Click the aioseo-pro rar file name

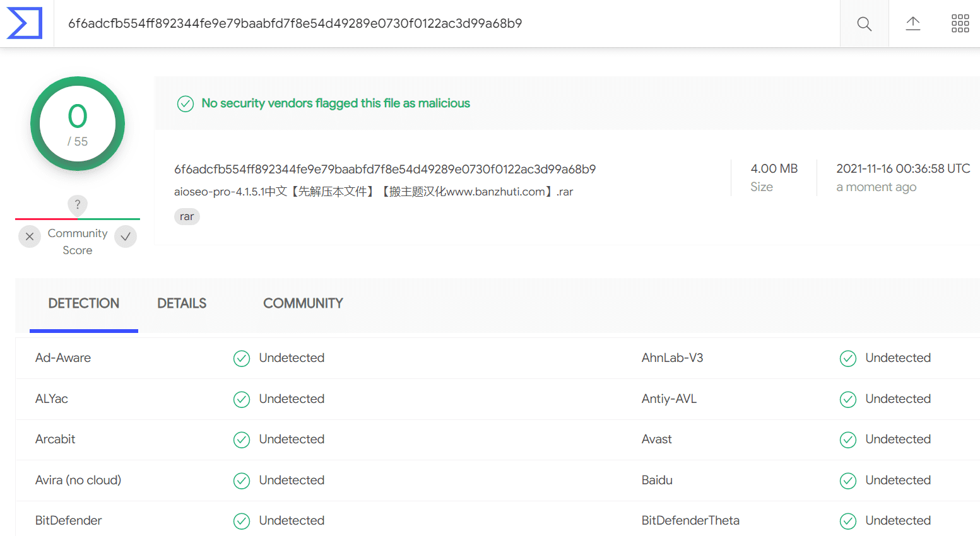point(374,192)
